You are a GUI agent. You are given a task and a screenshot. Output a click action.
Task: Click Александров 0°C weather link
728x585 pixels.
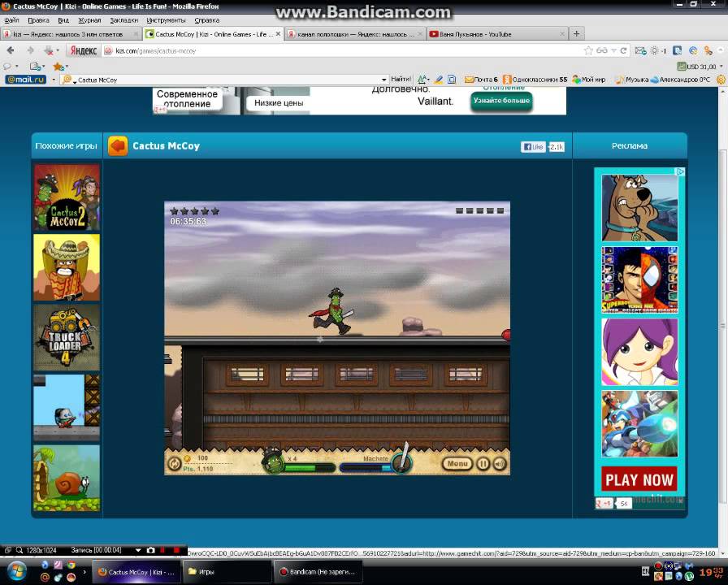pos(681,80)
